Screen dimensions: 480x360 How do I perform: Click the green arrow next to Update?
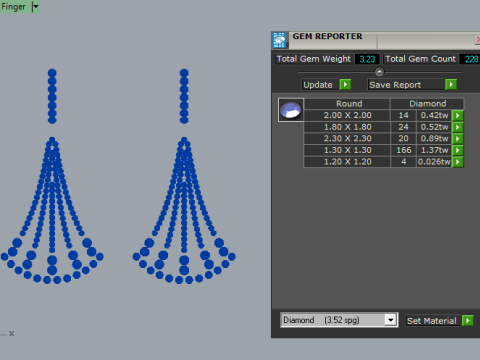point(345,85)
